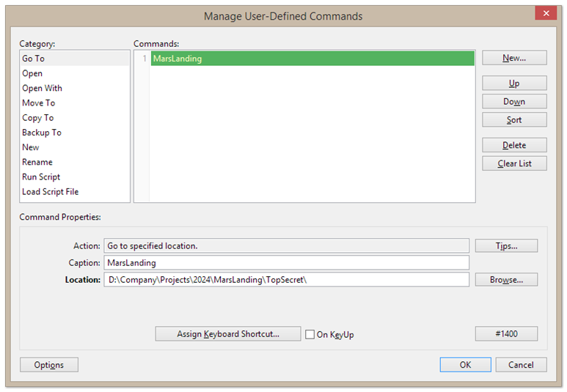567x392 pixels.
Task: Close the dialog window with X
Action: (x=545, y=14)
